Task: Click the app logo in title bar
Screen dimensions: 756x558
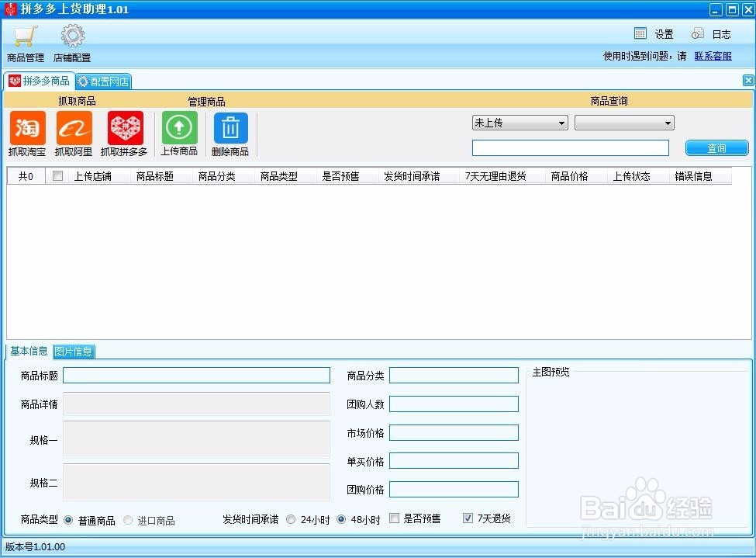Action: pos(10,9)
